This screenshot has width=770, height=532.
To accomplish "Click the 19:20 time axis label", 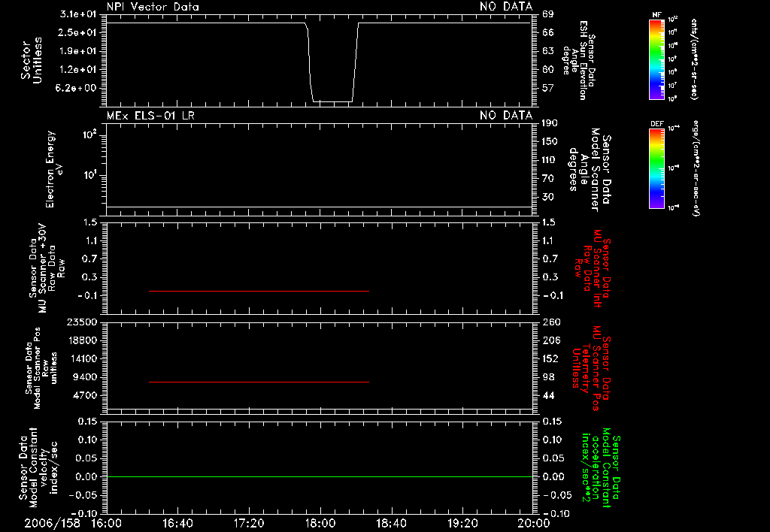I will click(x=462, y=523).
